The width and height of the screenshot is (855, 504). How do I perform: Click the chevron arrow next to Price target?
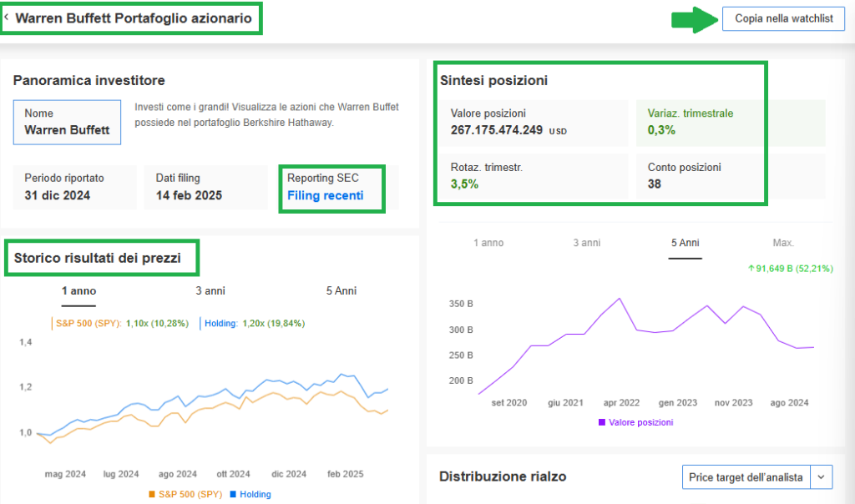tap(822, 477)
